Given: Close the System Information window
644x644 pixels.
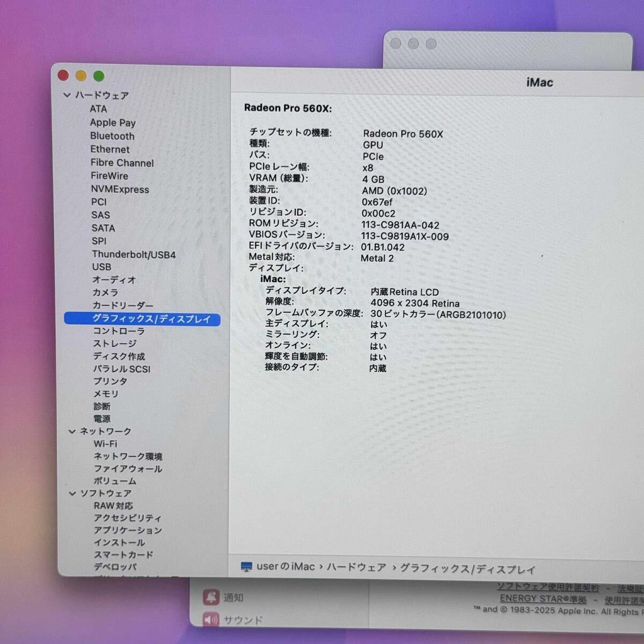Looking at the screenshot, I should pyautogui.click(x=63, y=76).
